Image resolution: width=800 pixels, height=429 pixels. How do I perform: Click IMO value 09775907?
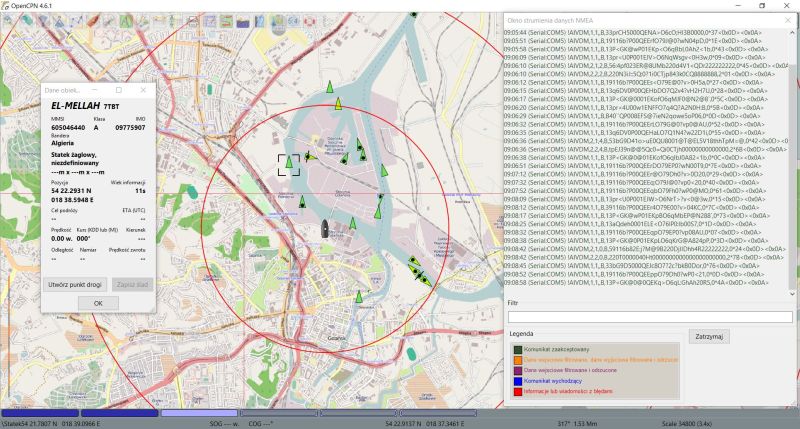(x=130, y=128)
